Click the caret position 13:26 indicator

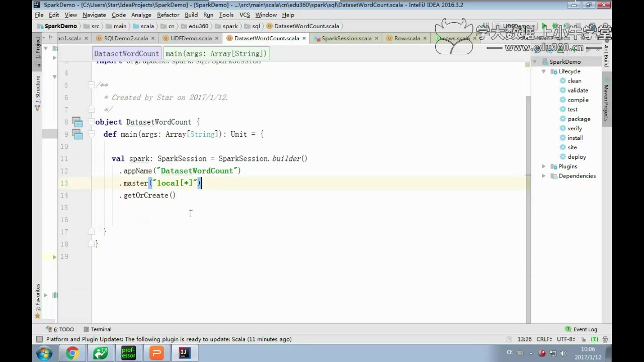[x=524, y=339]
